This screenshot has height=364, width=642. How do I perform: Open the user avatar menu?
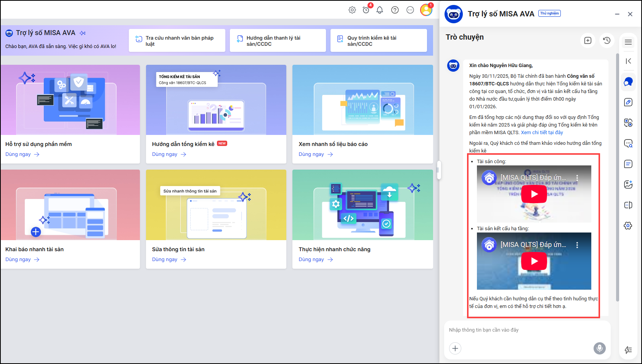[x=426, y=10]
